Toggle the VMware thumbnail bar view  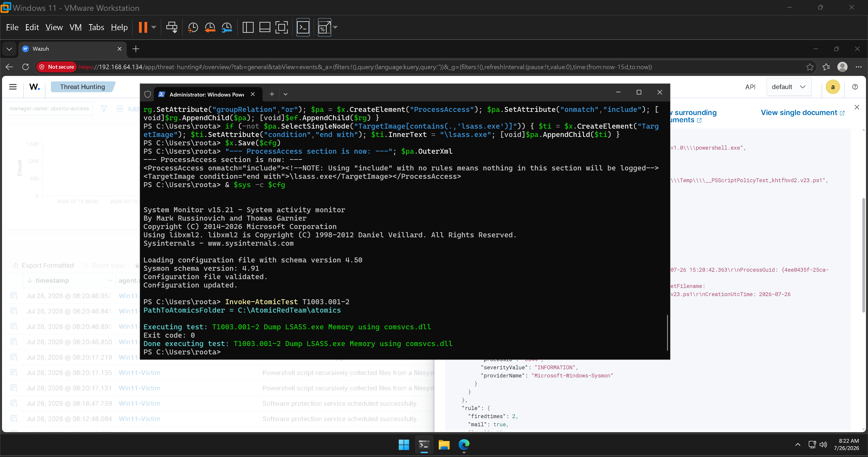coord(265,27)
